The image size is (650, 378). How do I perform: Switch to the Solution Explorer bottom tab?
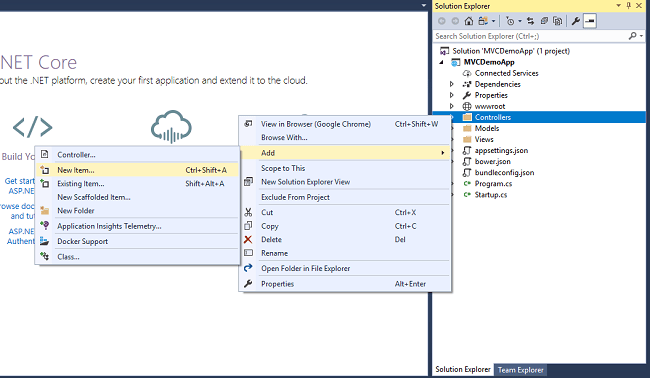point(463,369)
